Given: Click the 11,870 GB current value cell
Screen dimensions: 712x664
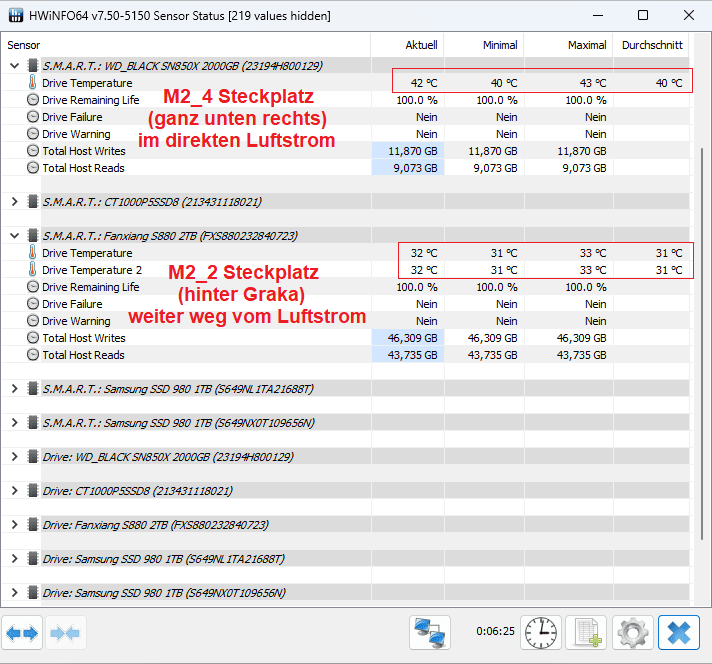Looking at the screenshot, I should click(408, 151).
